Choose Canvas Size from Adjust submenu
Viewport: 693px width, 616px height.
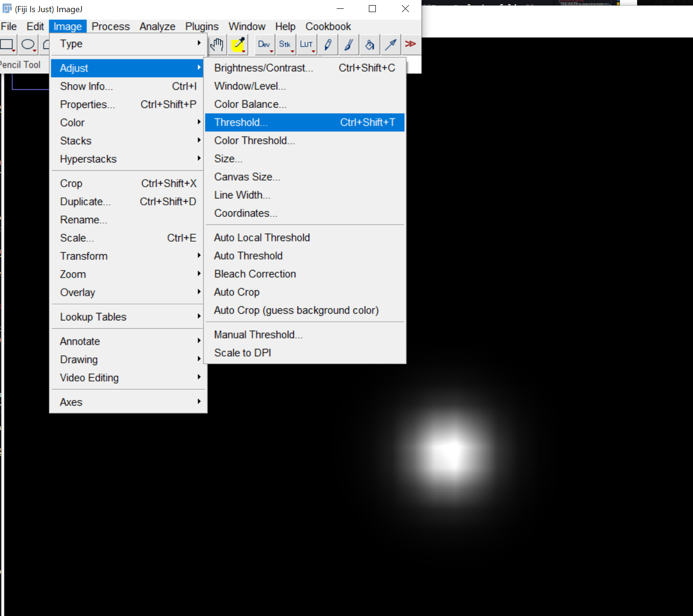pyautogui.click(x=305, y=177)
